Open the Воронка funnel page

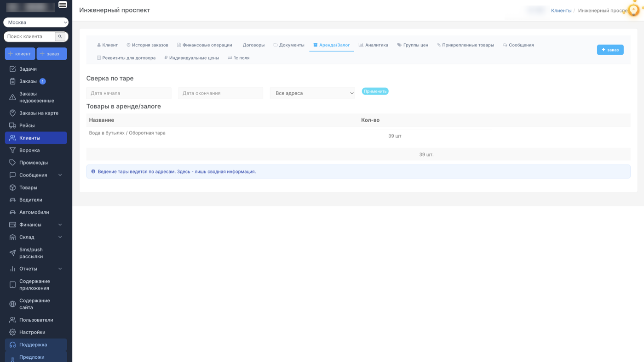click(29, 150)
